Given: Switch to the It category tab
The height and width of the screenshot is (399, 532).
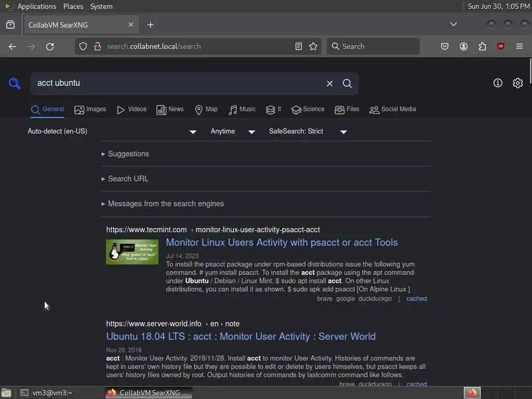Looking at the screenshot, I should [x=273, y=109].
